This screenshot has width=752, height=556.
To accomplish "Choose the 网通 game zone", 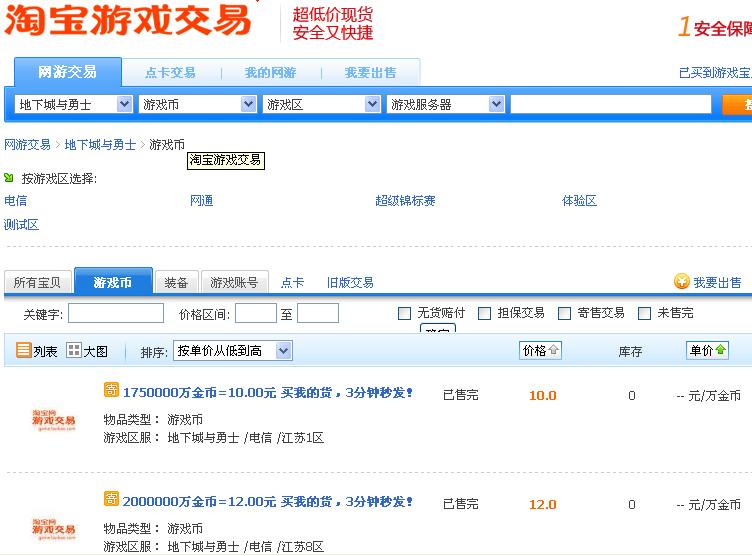I will tap(201, 200).
